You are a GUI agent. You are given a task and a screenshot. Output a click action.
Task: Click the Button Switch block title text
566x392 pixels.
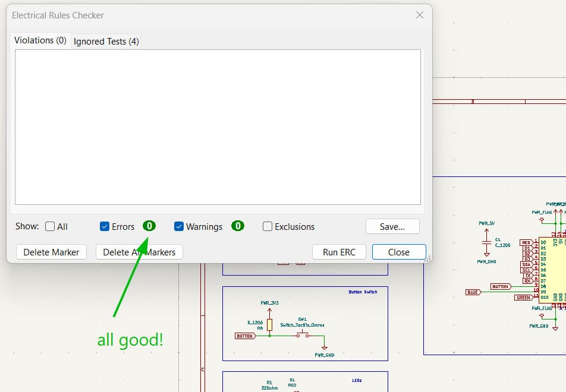pos(363,292)
